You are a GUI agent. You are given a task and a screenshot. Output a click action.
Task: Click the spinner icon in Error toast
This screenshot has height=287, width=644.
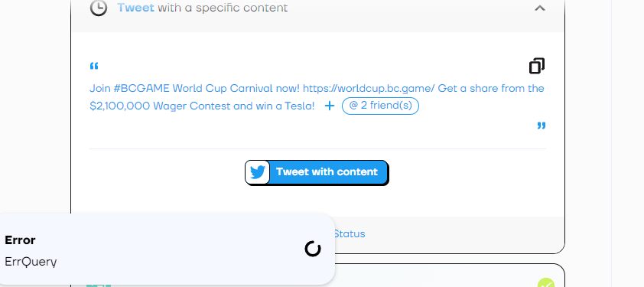[313, 249]
